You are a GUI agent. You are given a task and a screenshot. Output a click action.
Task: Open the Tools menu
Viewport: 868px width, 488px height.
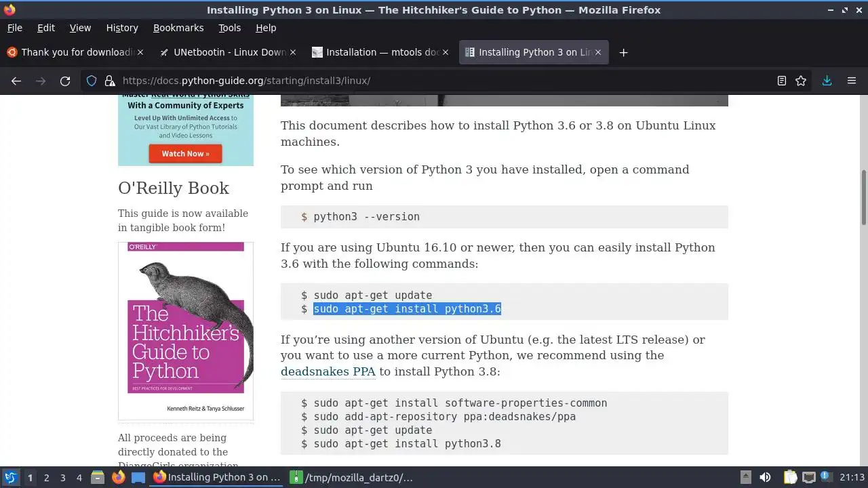pyautogui.click(x=229, y=28)
